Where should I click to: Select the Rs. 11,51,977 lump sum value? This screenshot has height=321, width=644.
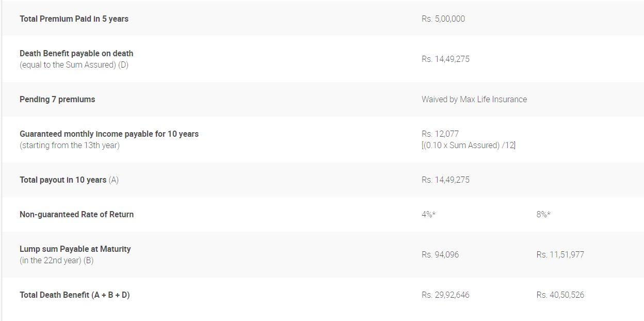pyautogui.click(x=560, y=254)
